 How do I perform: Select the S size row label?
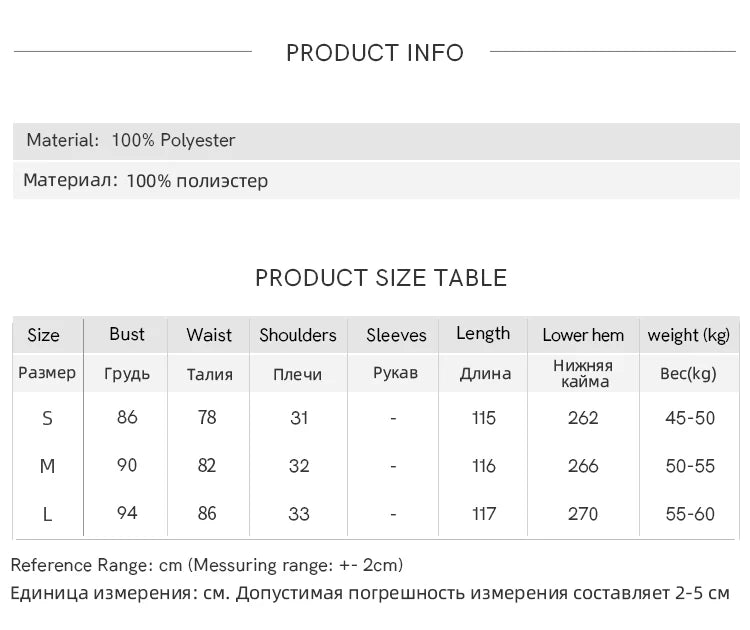tap(47, 419)
